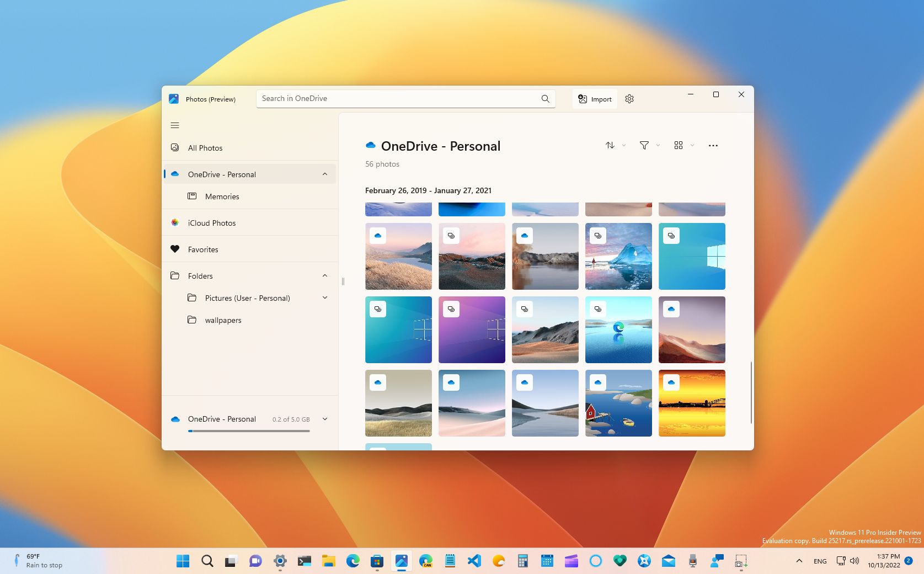
Task: Open the iceberg photo thumbnail
Action: point(618,256)
